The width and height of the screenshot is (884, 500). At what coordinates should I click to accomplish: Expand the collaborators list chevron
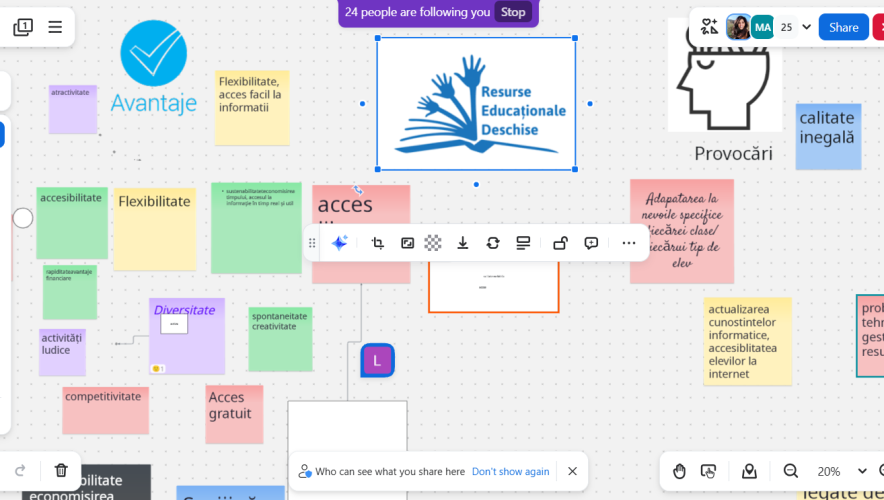(806, 27)
